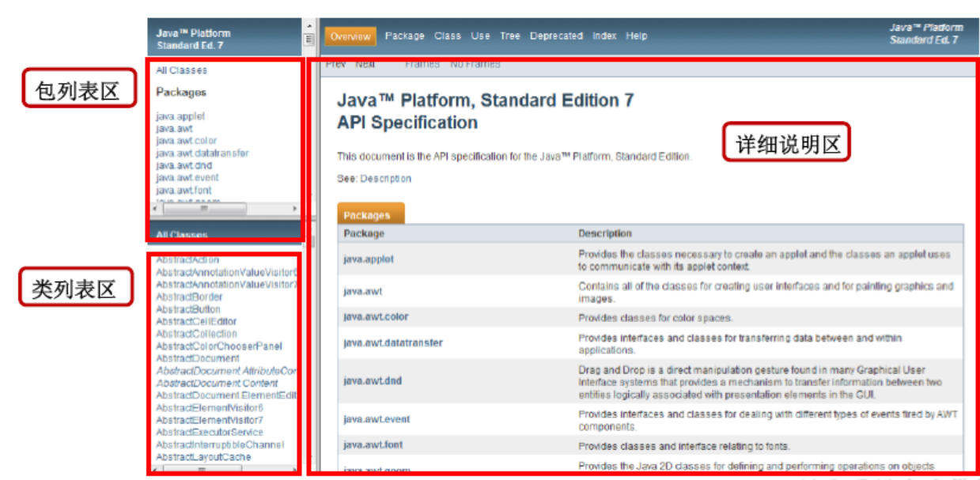980x480 pixels.
Task: Select java.applet in left package list
Action: point(180,116)
